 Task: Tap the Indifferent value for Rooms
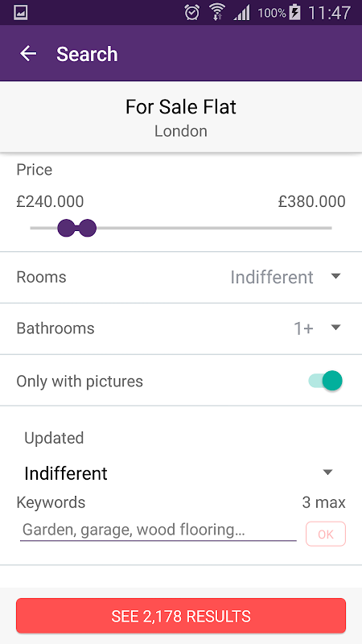272,277
